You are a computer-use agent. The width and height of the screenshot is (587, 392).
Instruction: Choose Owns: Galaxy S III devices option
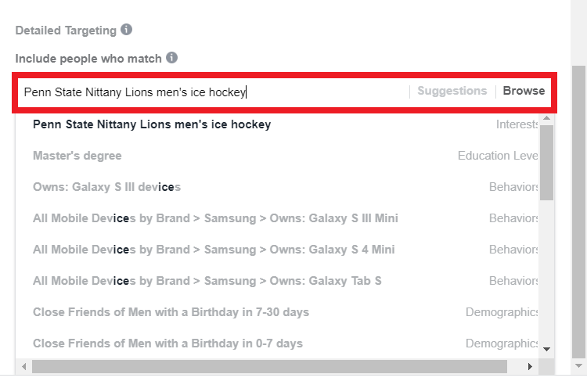click(x=277, y=187)
